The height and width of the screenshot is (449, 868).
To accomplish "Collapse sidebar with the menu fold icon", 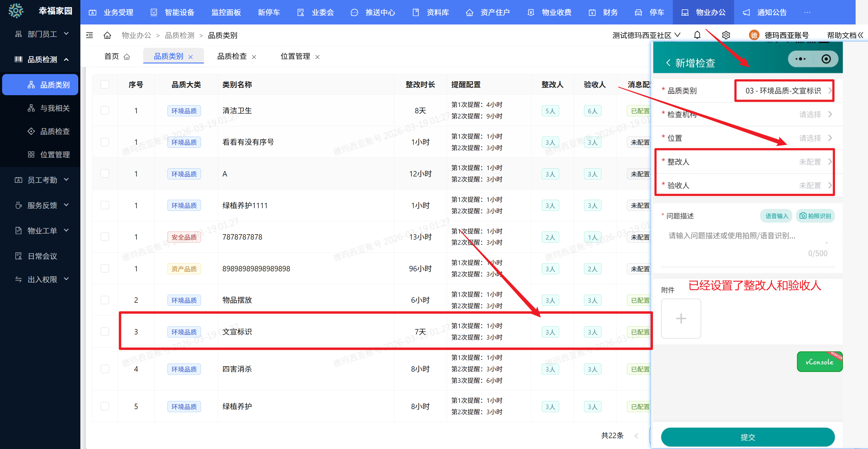I will (90, 35).
